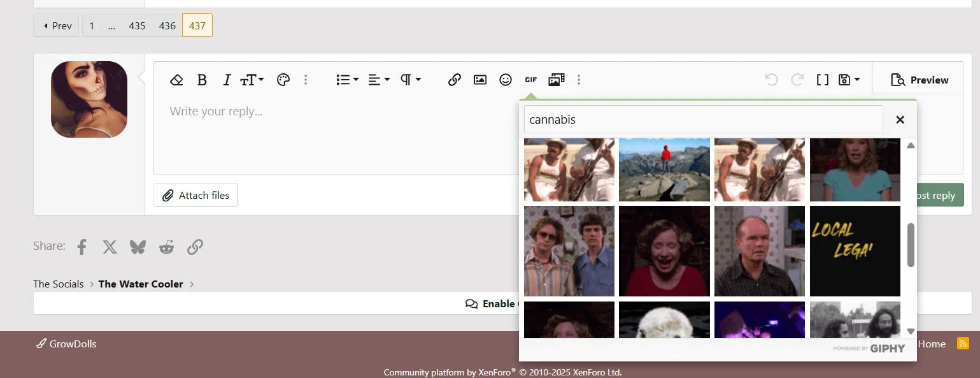The image size is (980, 378).
Task: Open the RSS feed icon
Action: coord(963,344)
